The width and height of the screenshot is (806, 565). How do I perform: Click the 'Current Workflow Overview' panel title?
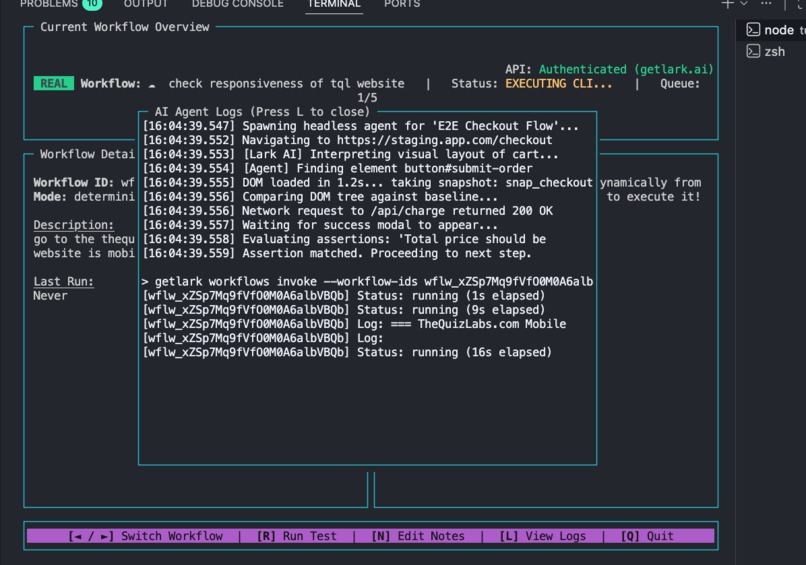[x=125, y=27]
